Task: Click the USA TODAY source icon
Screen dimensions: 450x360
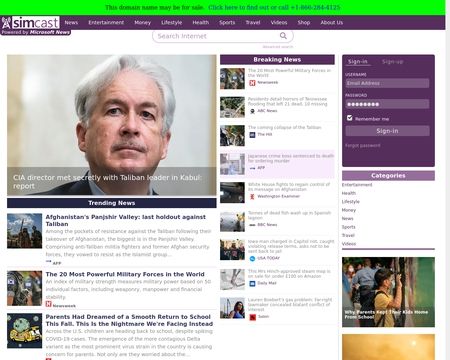Action: coord(252,258)
